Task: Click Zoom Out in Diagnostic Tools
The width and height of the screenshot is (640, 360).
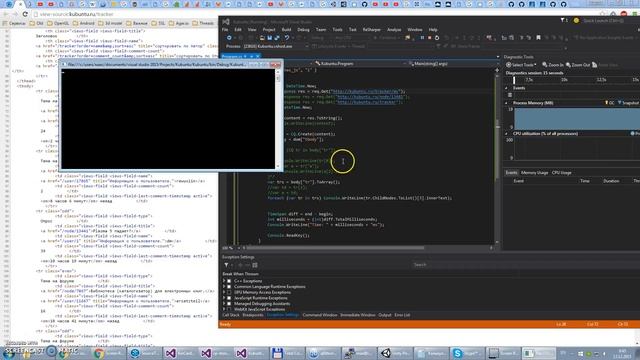Action: [x=578, y=65]
